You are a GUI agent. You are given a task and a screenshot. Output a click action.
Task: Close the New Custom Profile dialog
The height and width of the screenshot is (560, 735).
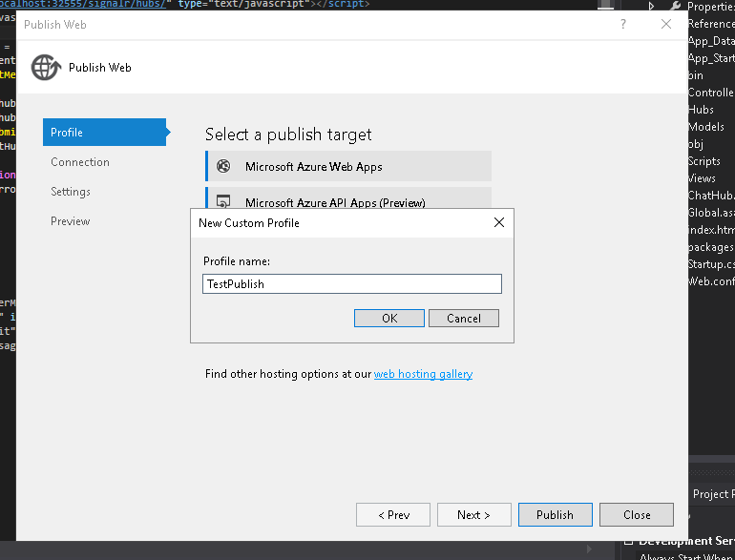tap(499, 222)
